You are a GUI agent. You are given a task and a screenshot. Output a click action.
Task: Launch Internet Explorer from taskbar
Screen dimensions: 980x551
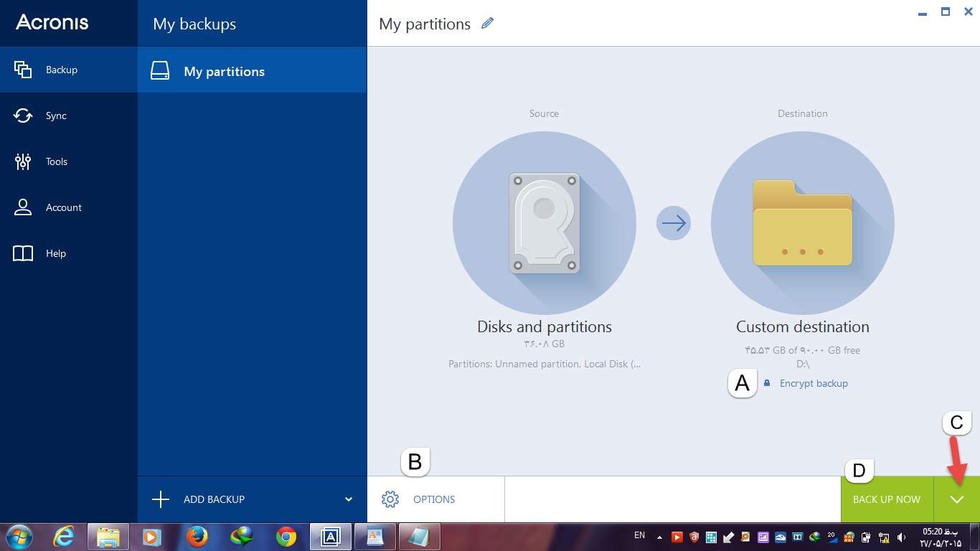click(x=64, y=537)
